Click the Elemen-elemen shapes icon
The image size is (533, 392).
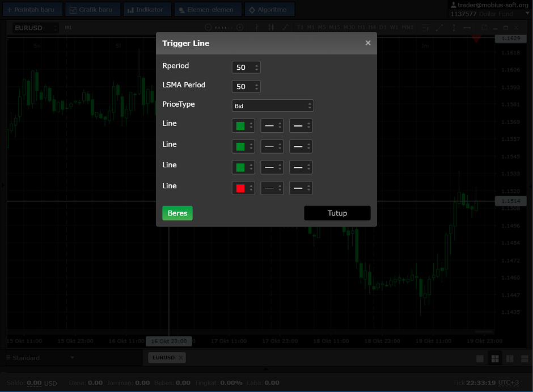pyautogui.click(x=182, y=10)
